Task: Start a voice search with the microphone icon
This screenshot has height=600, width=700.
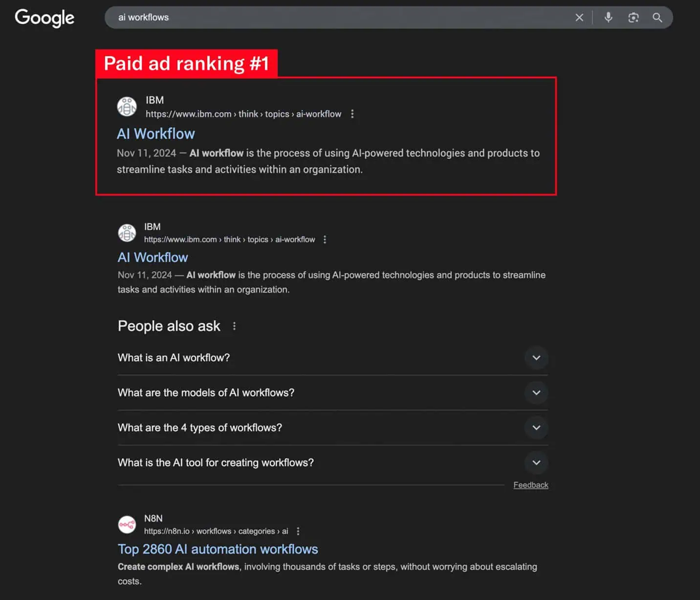Action: [608, 18]
